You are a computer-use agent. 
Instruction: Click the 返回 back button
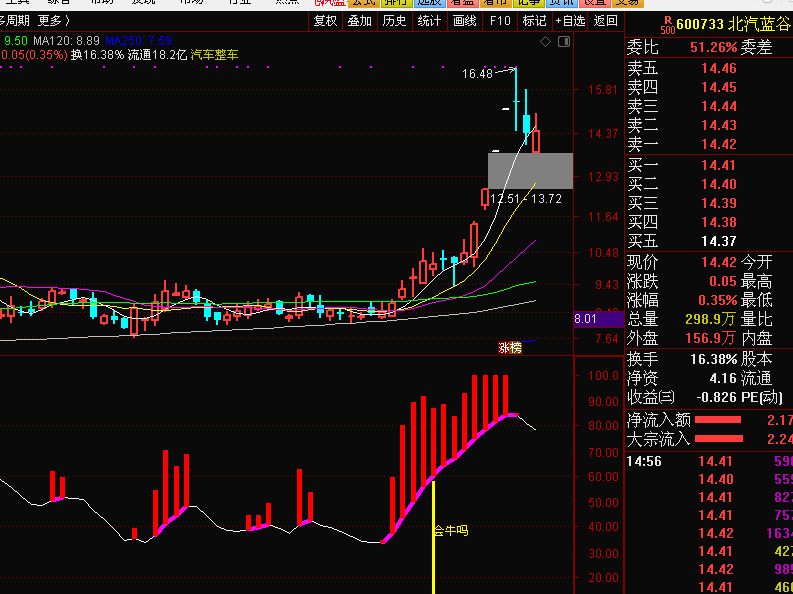605,21
